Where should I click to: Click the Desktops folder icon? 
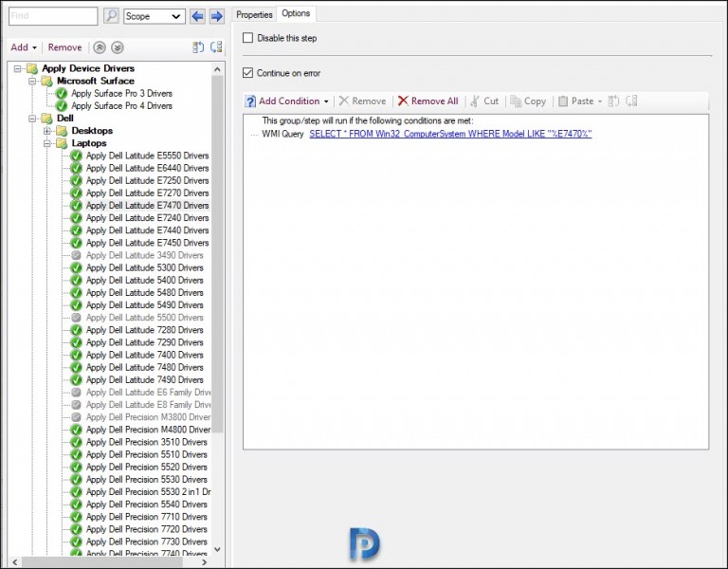click(x=62, y=131)
